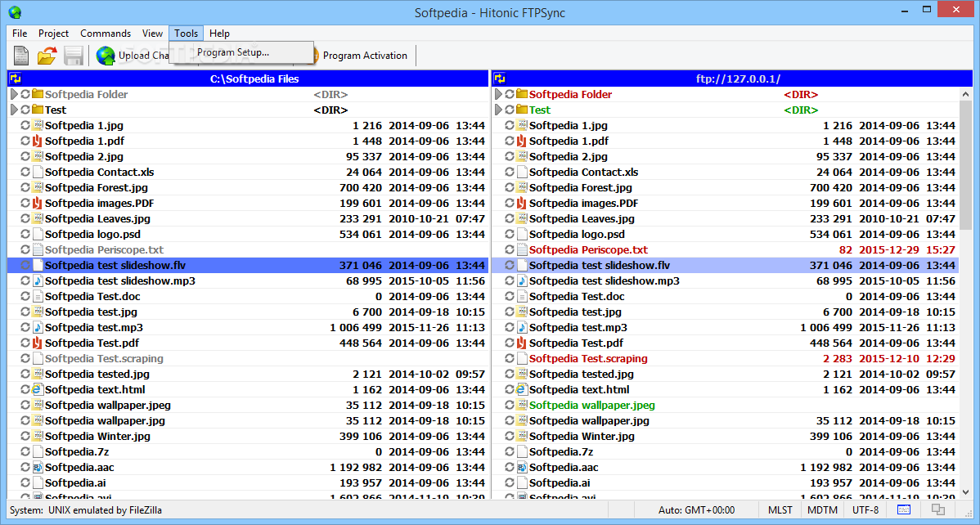The image size is (980, 525).
Task: Choose Program Setup... from the Tools menu
Action: coord(241,52)
